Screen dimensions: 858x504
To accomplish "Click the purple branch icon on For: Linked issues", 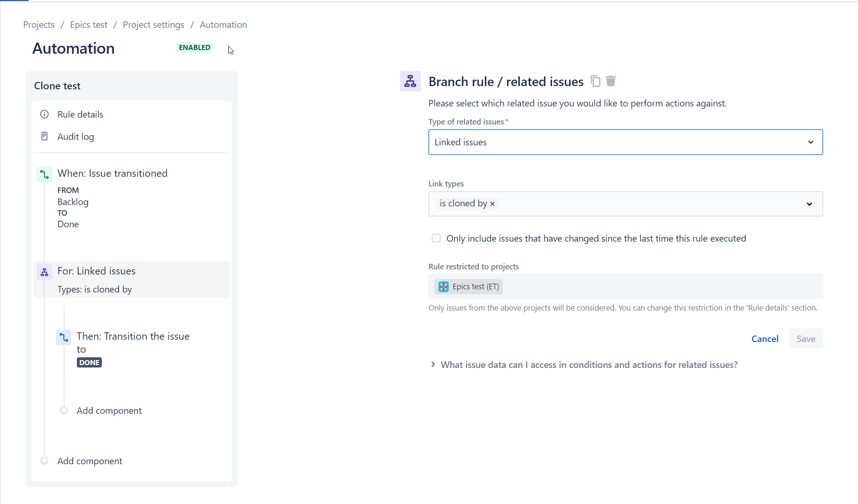I will pos(44,272).
